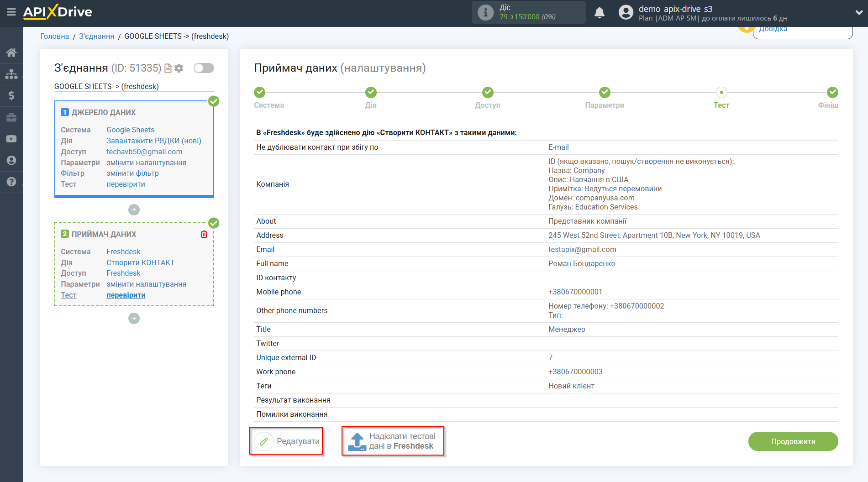The height and width of the screenshot is (482, 868).
Task: Open Home icon in sidebar
Action: [11, 52]
